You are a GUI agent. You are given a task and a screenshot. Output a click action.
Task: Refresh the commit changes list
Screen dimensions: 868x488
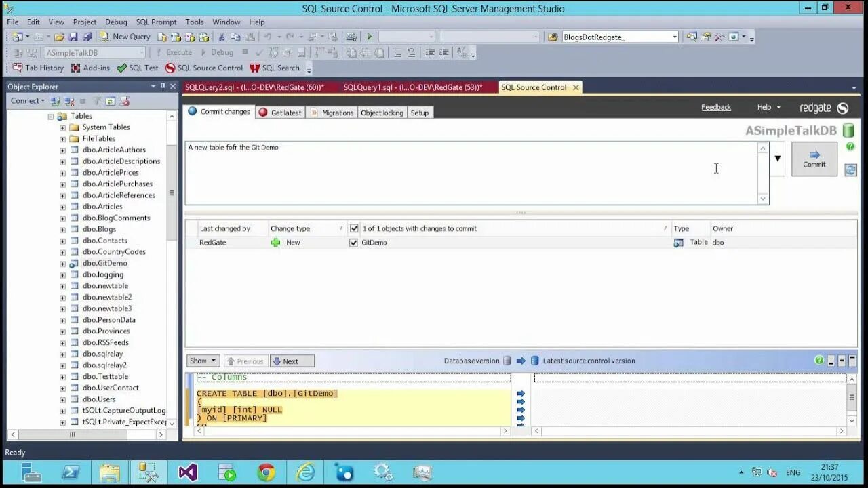pyautogui.click(x=850, y=170)
